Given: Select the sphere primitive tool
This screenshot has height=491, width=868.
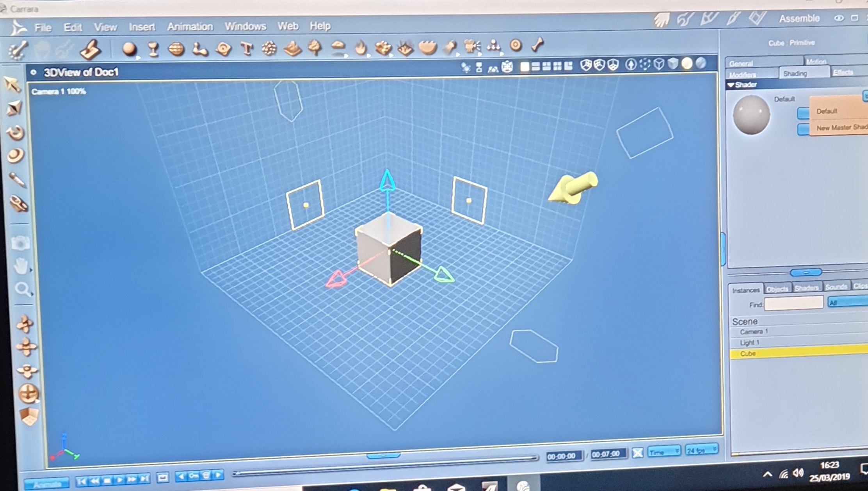Looking at the screenshot, I should pos(129,49).
